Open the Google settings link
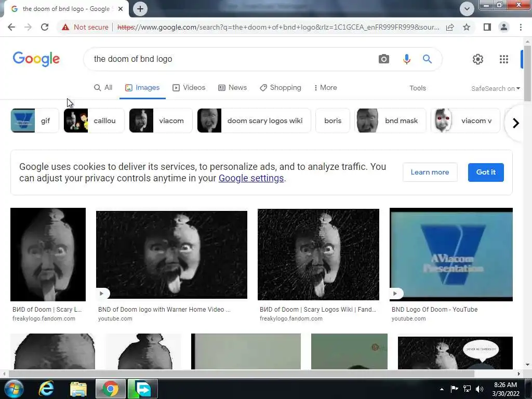This screenshot has width=532, height=399. click(251, 178)
